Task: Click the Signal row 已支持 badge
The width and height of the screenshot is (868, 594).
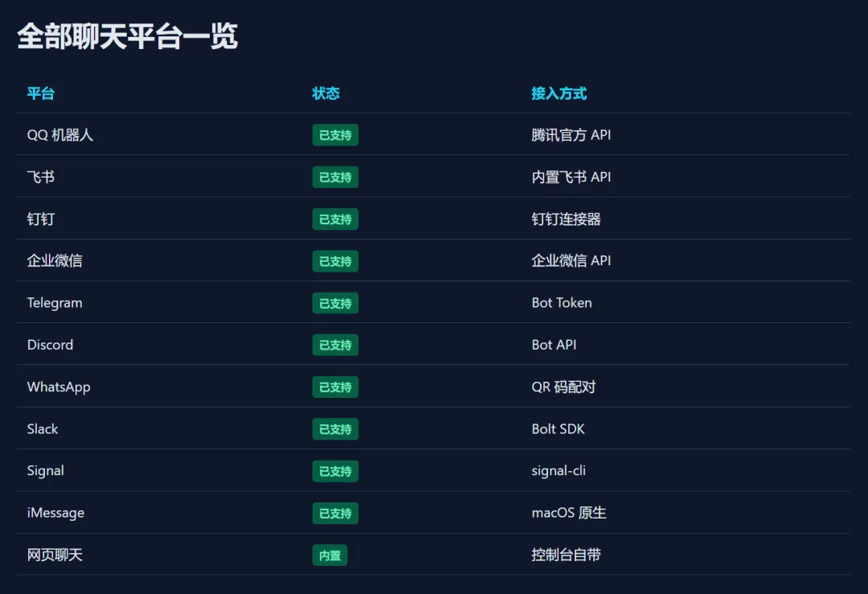Action: tap(335, 471)
